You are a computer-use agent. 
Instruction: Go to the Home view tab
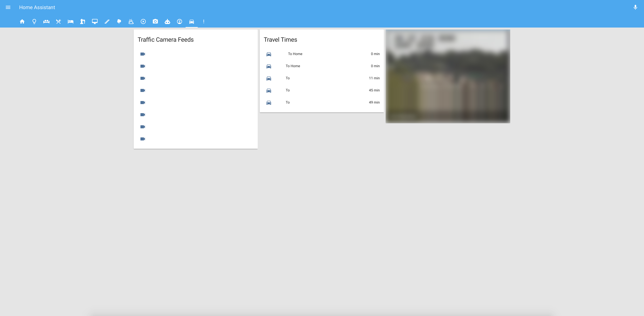(22, 22)
